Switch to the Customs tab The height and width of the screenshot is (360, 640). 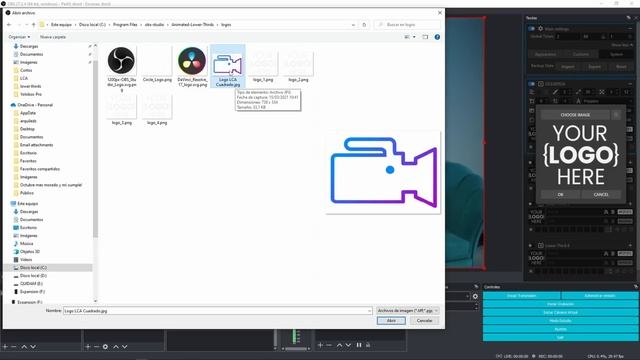pos(580,54)
